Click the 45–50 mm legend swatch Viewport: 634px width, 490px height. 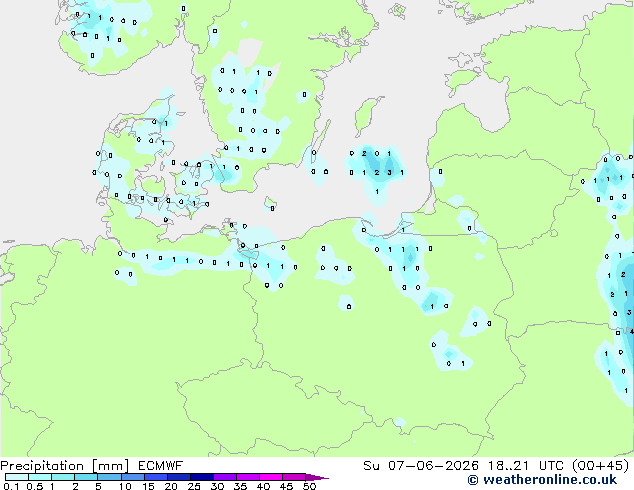294,477
